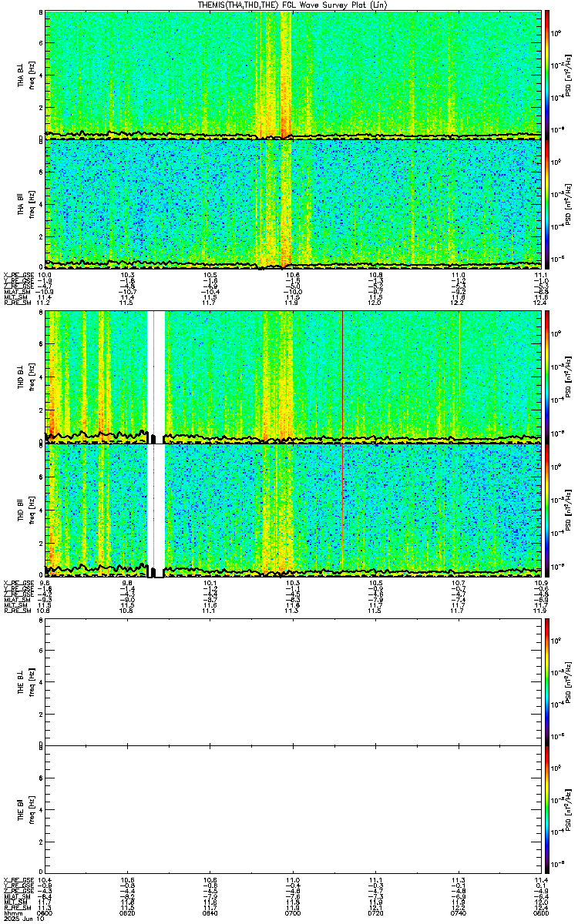The image size is (578, 924).
Task: Click the '0620' time label at bottom
Action: [x=128, y=913]
